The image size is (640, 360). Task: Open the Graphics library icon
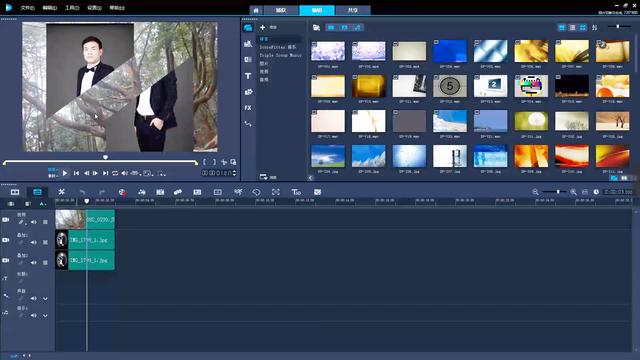[x=248, y=92]
